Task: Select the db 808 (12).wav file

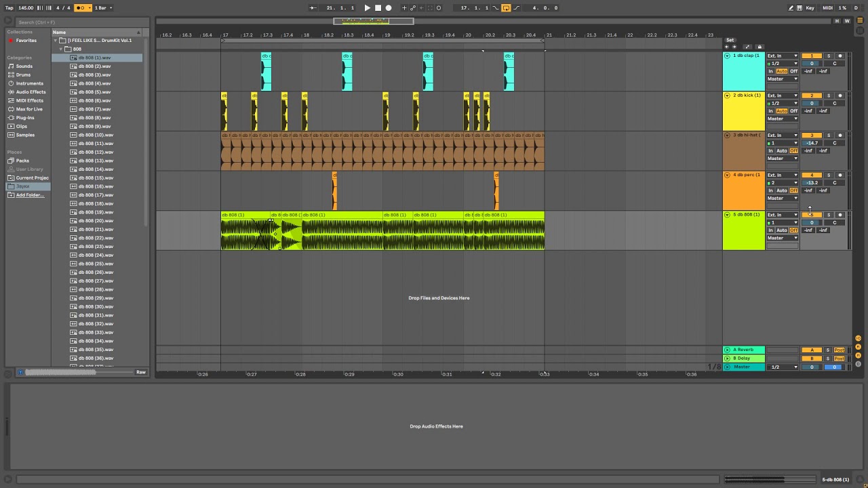Action: (x=96, y=152)
